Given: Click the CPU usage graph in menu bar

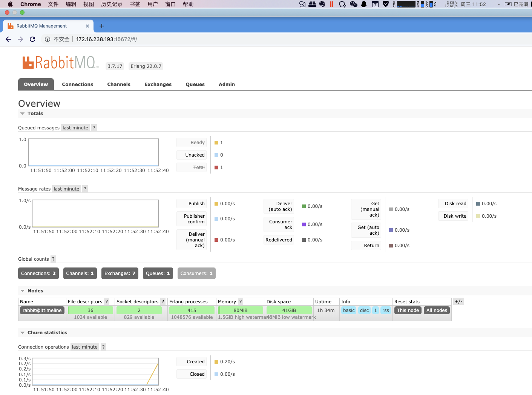Looking at the screenshot, I should [406, 4].
